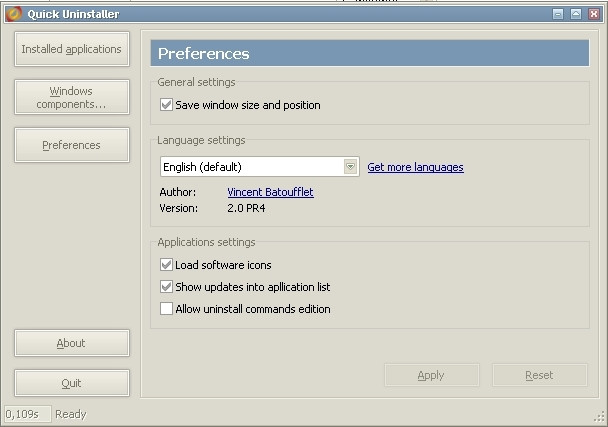
Task: Select the English (default) language combo box
Action: 259,167
